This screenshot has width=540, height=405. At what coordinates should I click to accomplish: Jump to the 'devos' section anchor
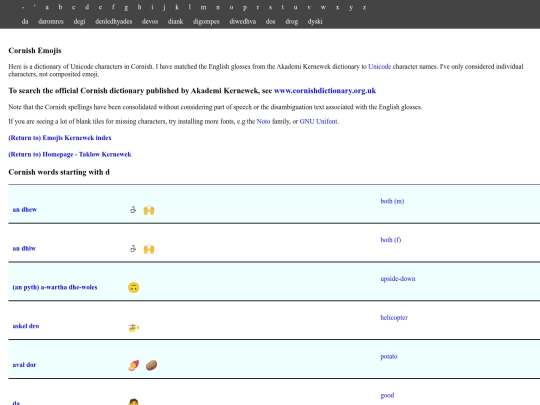[150, 21]
